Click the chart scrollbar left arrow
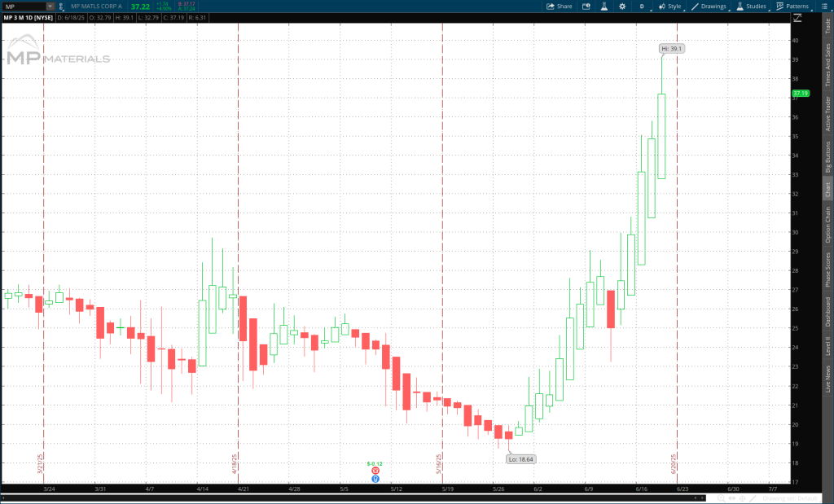 pos(4,498)
